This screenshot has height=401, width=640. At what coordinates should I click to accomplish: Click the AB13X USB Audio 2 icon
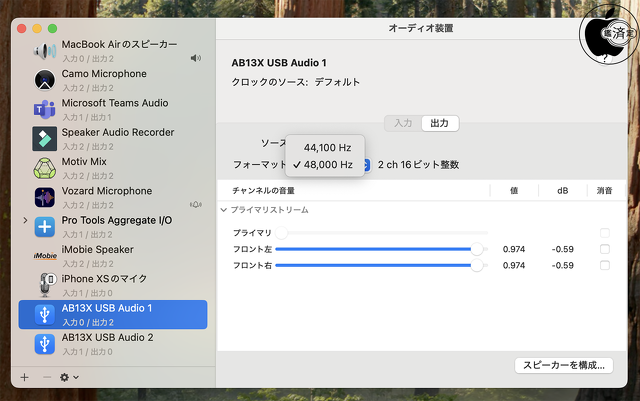(45, 344)
